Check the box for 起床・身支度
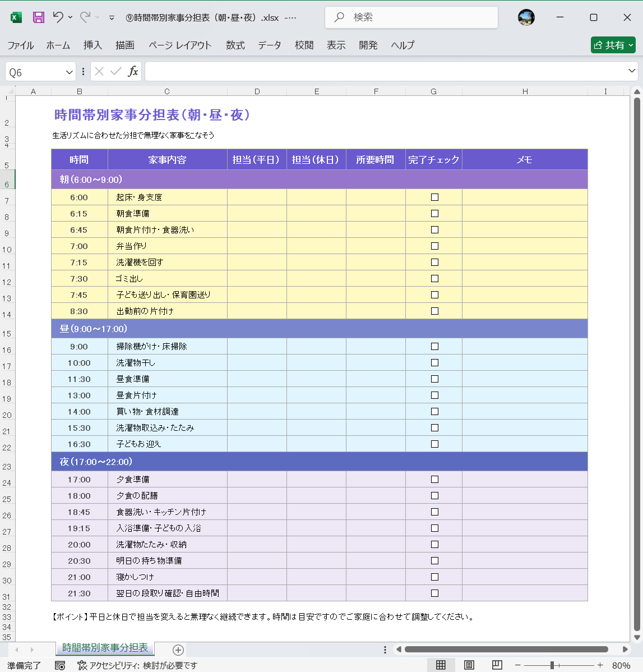Screen dimensions: 643x672 [434, 197]
